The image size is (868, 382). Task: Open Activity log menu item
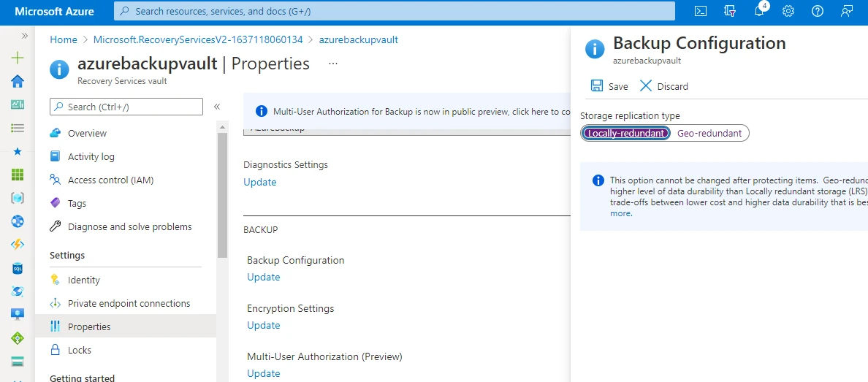coord(126,157)
